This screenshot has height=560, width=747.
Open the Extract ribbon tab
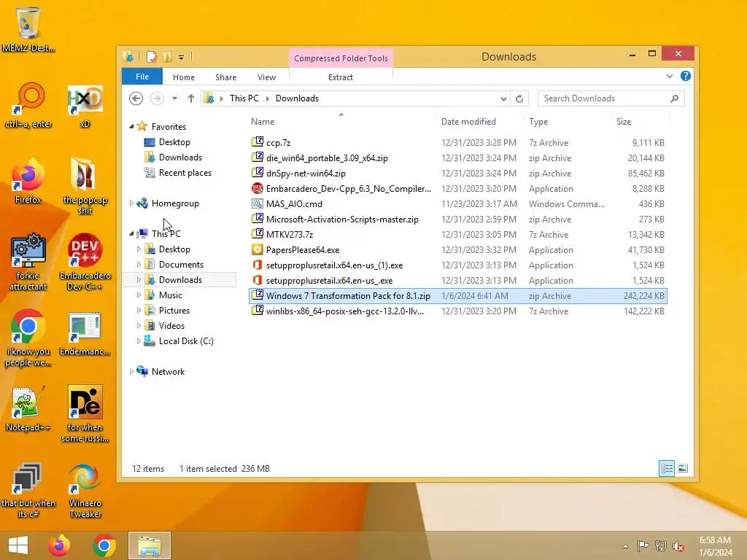(341, 77)
